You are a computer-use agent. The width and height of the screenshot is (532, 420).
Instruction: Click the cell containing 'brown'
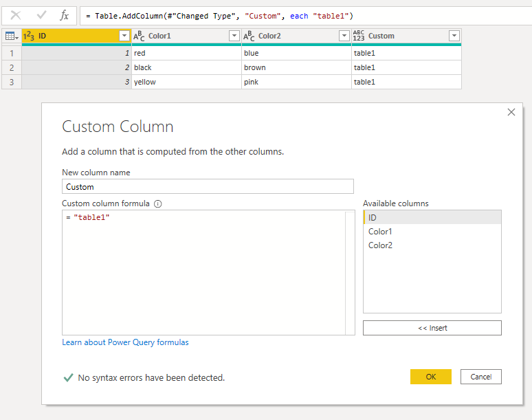(296, 67)
